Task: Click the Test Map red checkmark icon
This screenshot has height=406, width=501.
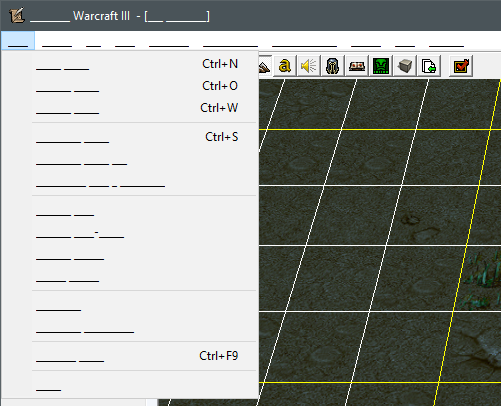Action: [461, 66]
